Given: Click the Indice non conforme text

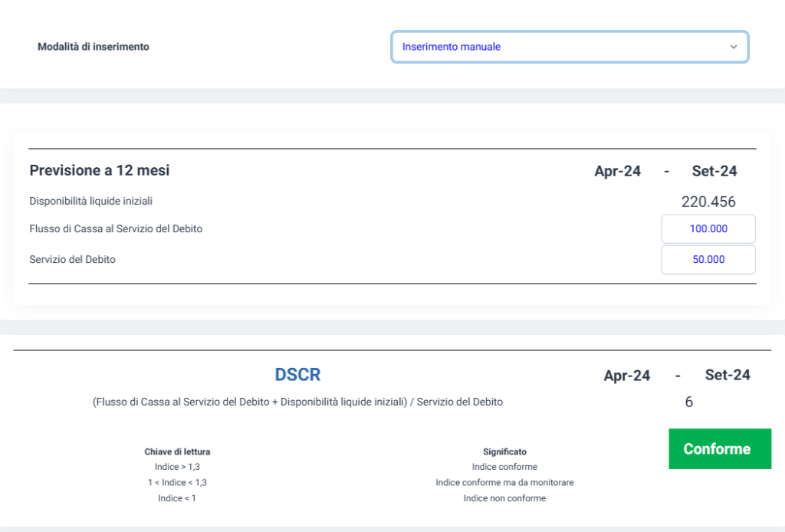Looking at the screenshot, I should pyautogui.click(x=504, y=498).
